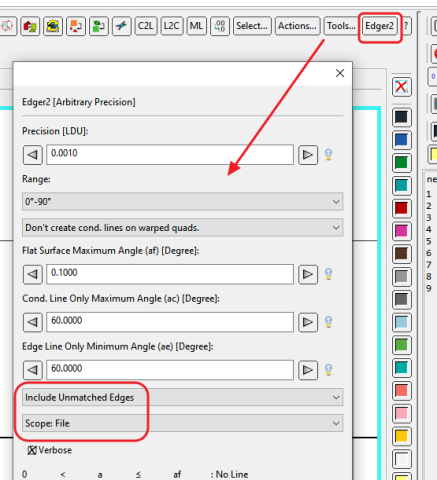437x480 pixels.
Task: Decrease Precision value with left arrow
Action: pyautogui.click(x=33, y=155)
